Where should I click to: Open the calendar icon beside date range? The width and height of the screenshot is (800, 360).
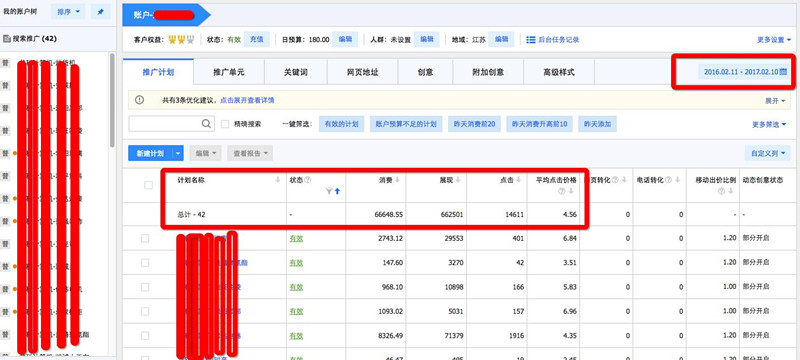pyautogui.click(x=784, y=72)
